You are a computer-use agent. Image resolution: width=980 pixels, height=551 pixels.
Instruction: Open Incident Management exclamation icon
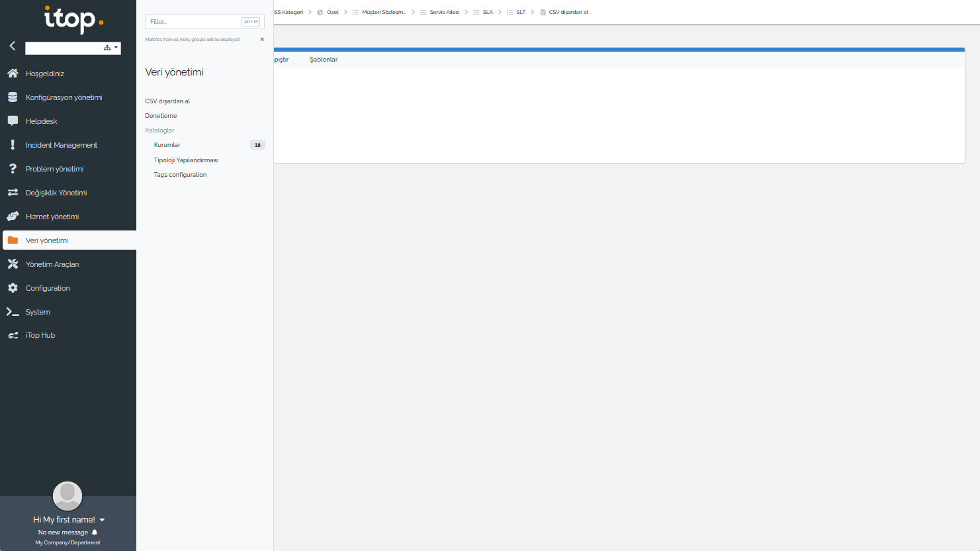[13, 145]
